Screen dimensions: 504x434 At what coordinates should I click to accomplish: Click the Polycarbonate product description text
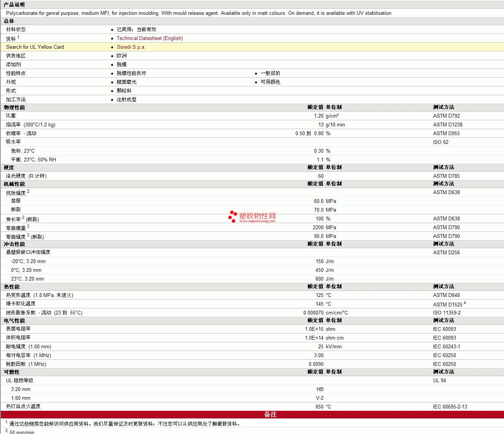pos(199,13)
